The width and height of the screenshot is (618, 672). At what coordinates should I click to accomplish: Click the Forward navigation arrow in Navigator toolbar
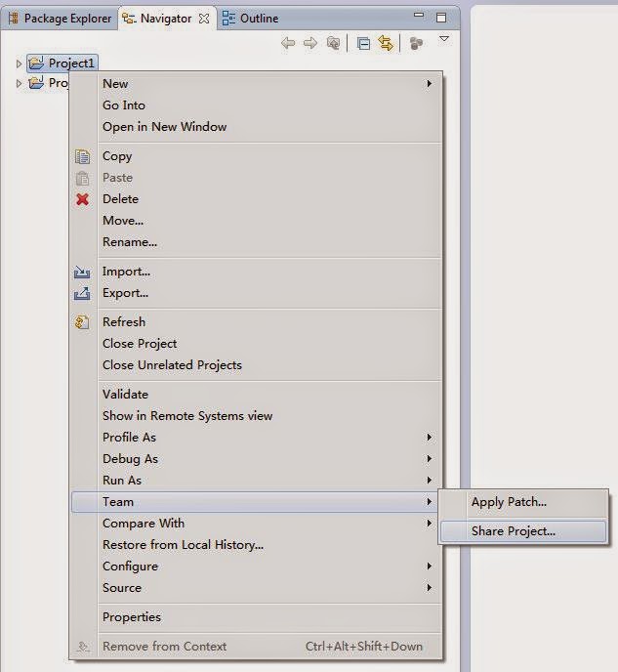[x=310, y=43]
